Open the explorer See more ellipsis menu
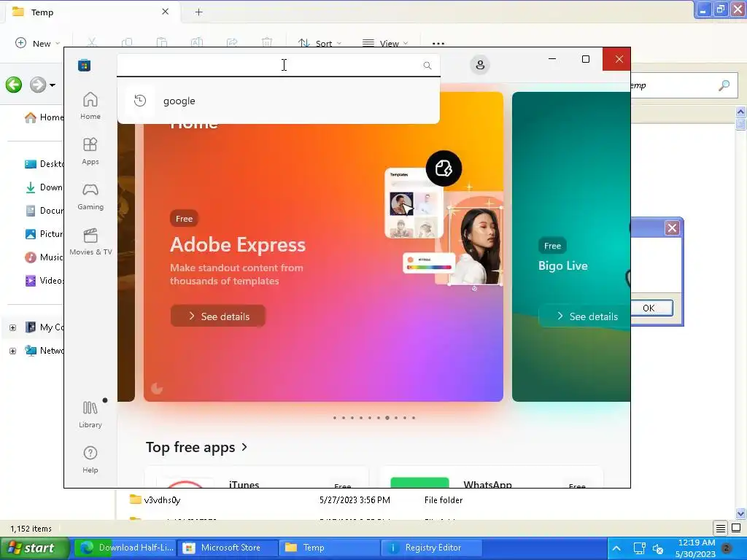747x560 pixels. (438, 43)
